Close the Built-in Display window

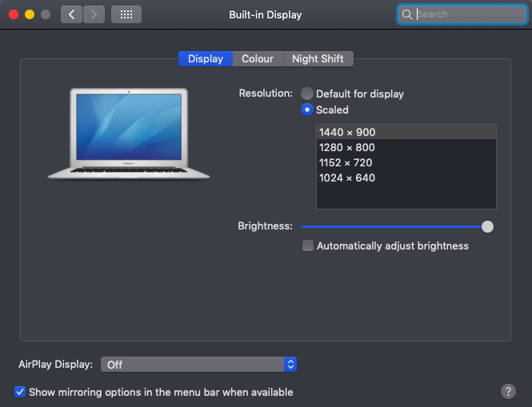14,14
